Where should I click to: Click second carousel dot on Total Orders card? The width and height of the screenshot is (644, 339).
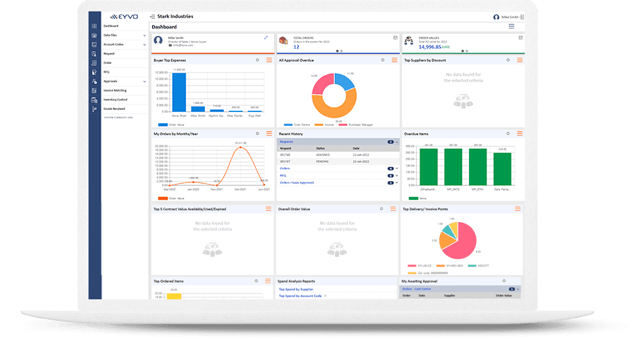tap(342, 51)
